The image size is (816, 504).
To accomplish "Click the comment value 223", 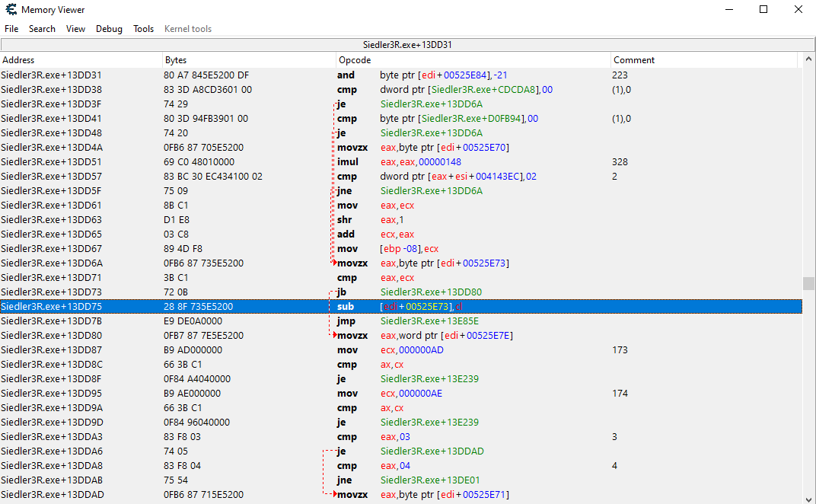I will (620, 75).
